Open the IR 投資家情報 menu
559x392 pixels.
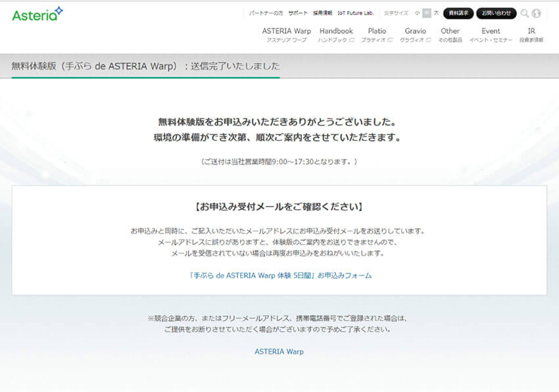531,35
